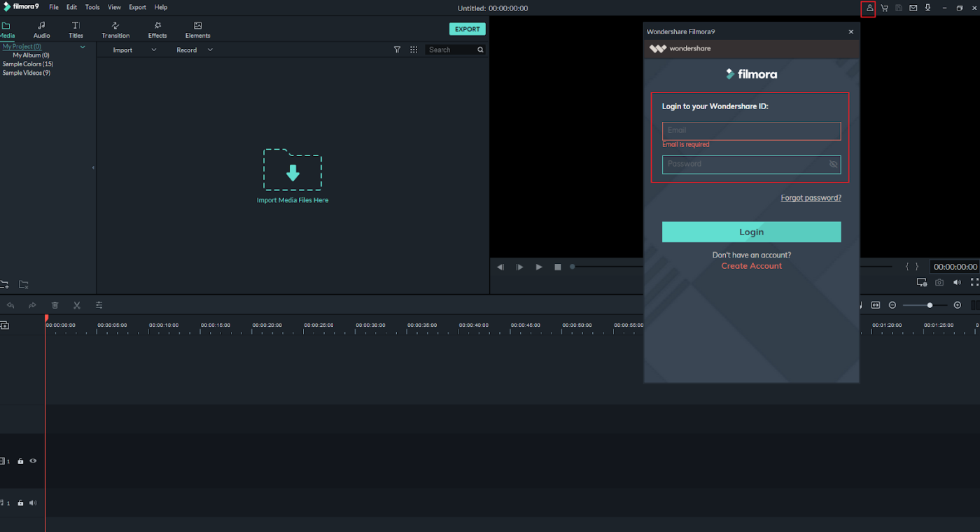The height and width of the screenshot is (532, 980).
Task: Open the File menu
Action: (x=54, y=8)
